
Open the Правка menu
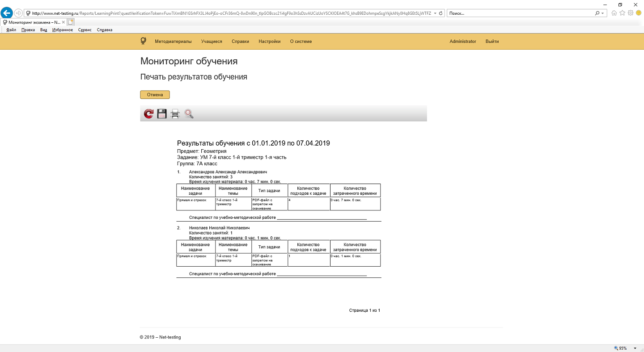[28, 30]
